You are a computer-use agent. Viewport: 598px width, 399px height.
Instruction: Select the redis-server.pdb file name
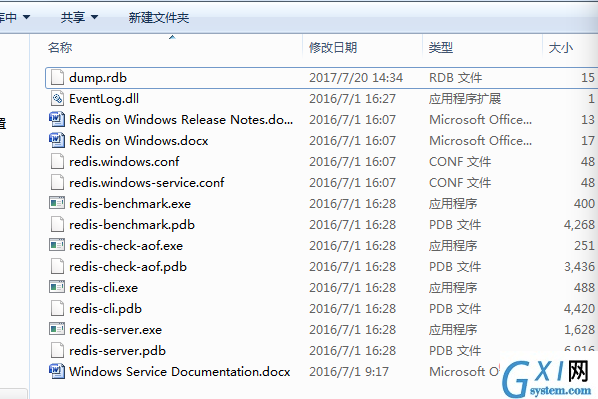click(117, 351)
